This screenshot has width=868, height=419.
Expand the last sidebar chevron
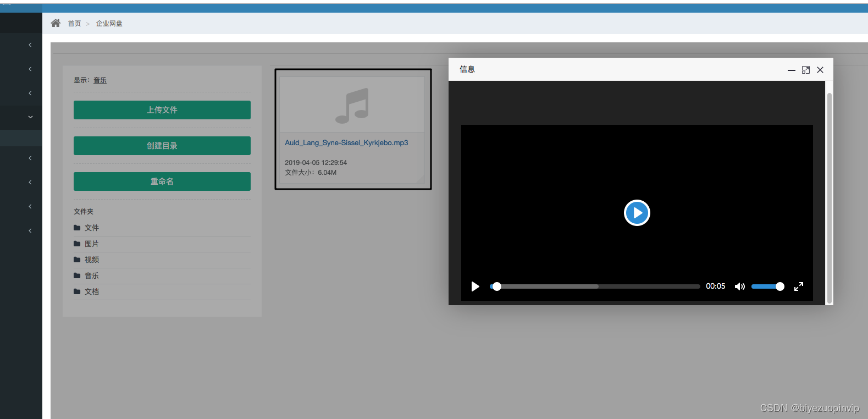pos(30,230)
